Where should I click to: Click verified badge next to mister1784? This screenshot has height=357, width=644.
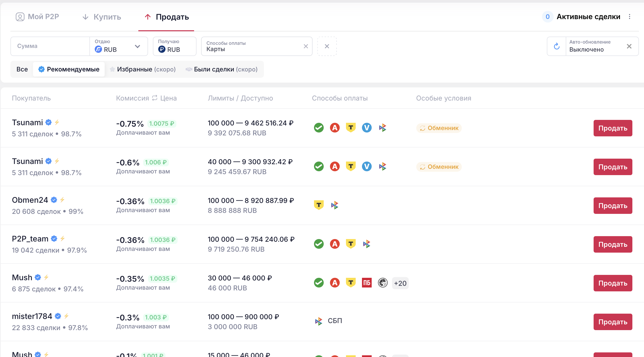58,316
